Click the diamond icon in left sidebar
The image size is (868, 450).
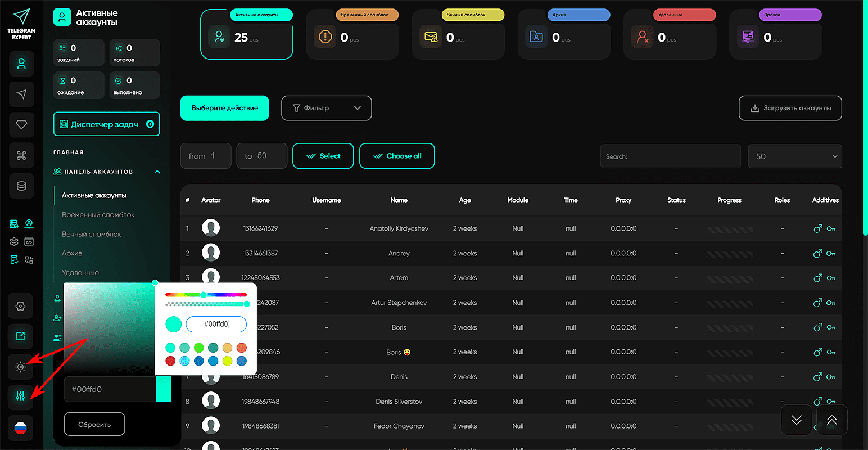click(21, 124)
